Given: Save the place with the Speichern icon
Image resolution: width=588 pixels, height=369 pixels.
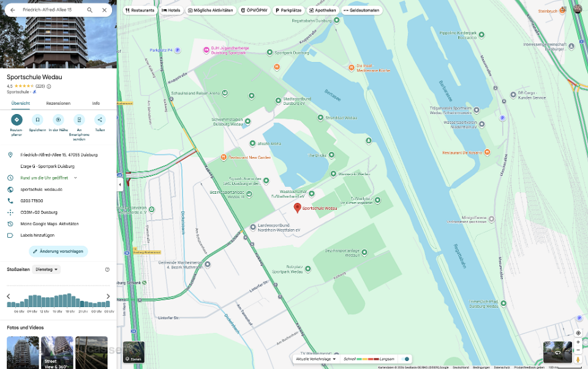Looking at the screenshot, I should click(x=37, y=120).
